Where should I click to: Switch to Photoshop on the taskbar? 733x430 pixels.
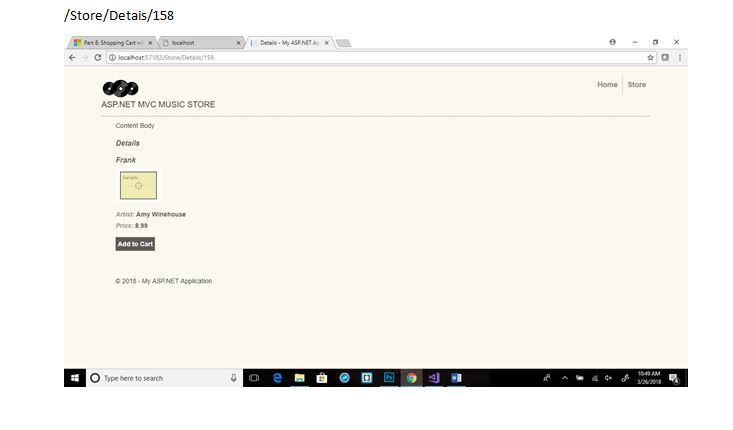[x=389, y=378]
